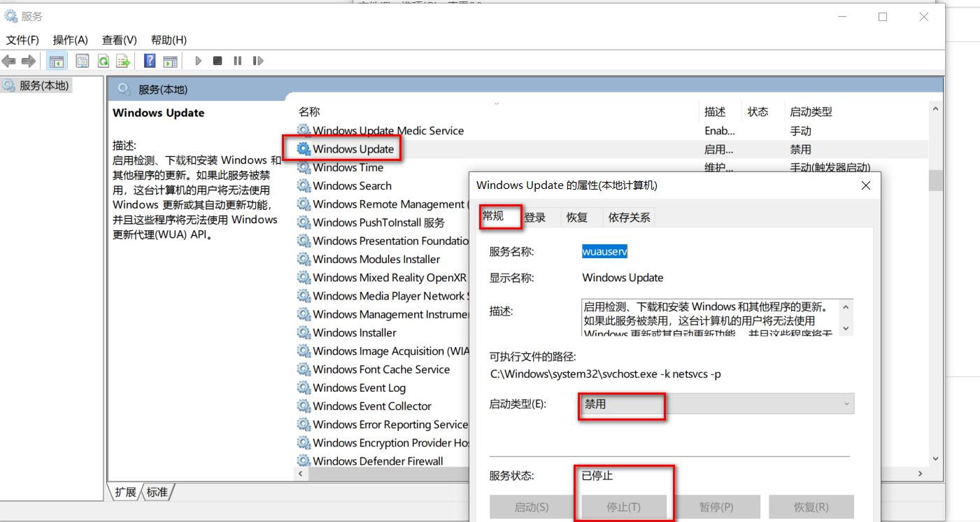Select the Windows Error Reporting Service name

coord(390,424)
